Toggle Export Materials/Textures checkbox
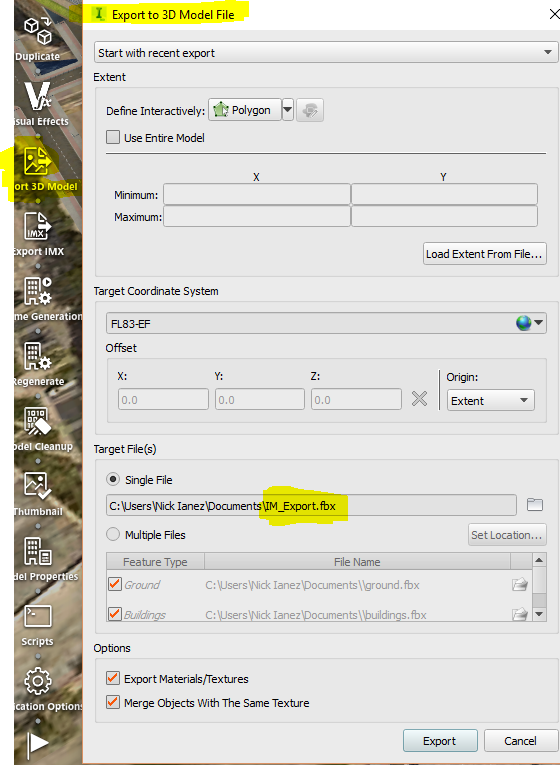This screenshot has width=560, height=765. (113, 678)
